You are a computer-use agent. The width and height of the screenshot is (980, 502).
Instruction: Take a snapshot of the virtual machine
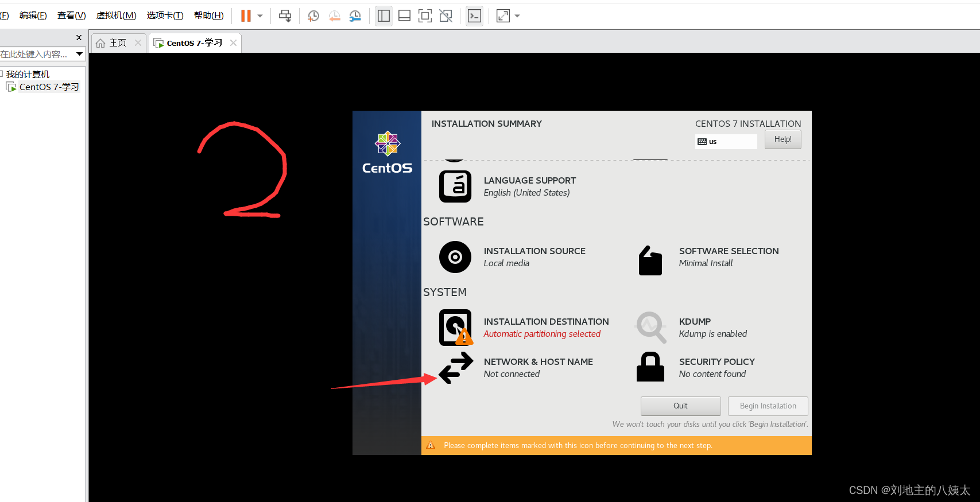pos(313,16)
